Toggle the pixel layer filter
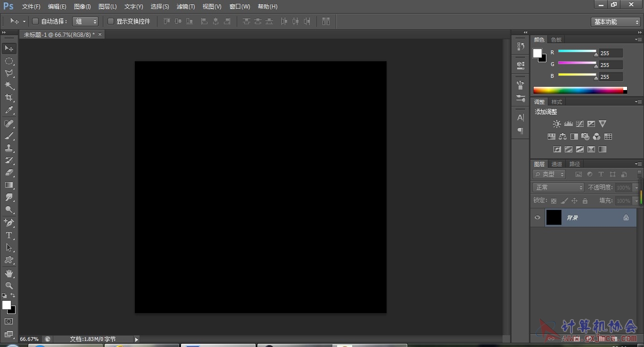Screen dimensions: 644x347 pos(578,174)
